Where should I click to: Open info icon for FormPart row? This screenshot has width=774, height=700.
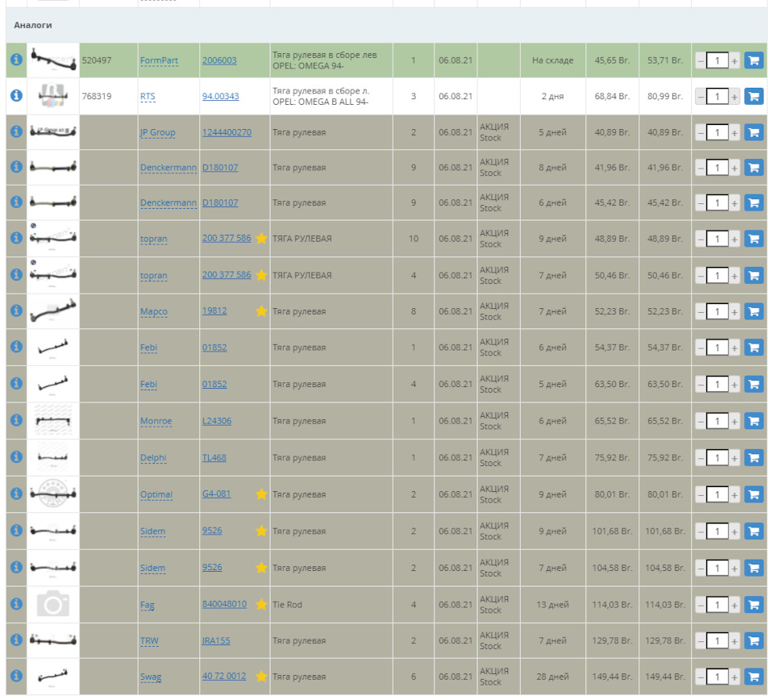[x=16, y=60]
